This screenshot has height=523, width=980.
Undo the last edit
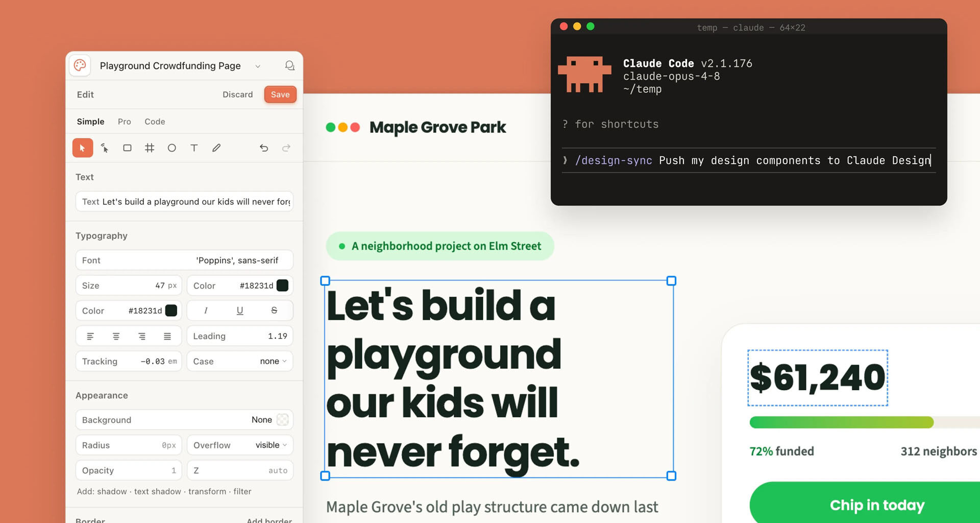pyautogui.click(x=264, y=148)
